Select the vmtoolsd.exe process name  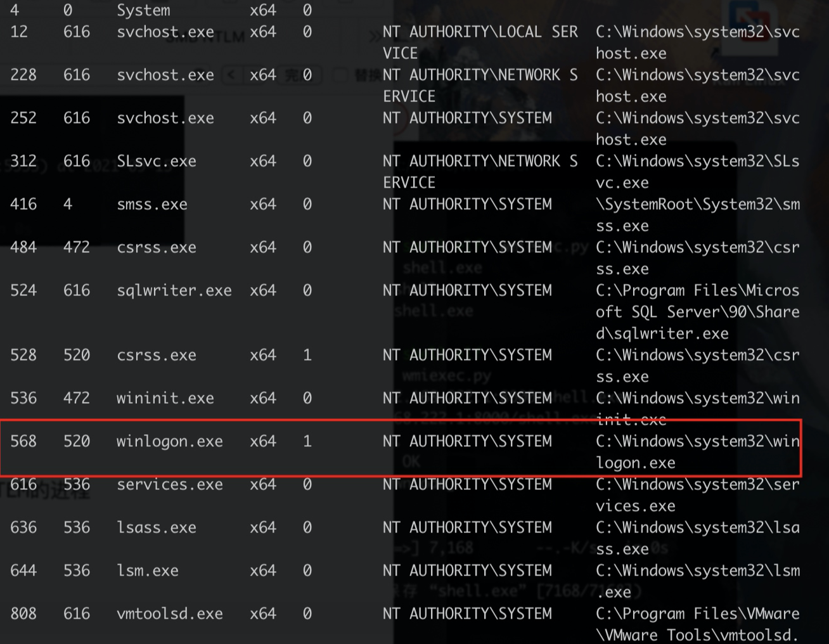[169, 614]
